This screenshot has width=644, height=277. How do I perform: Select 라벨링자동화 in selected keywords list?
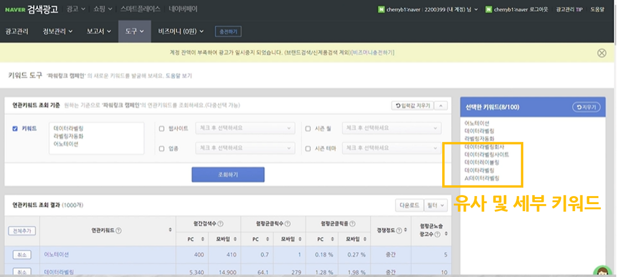(479, 138)
